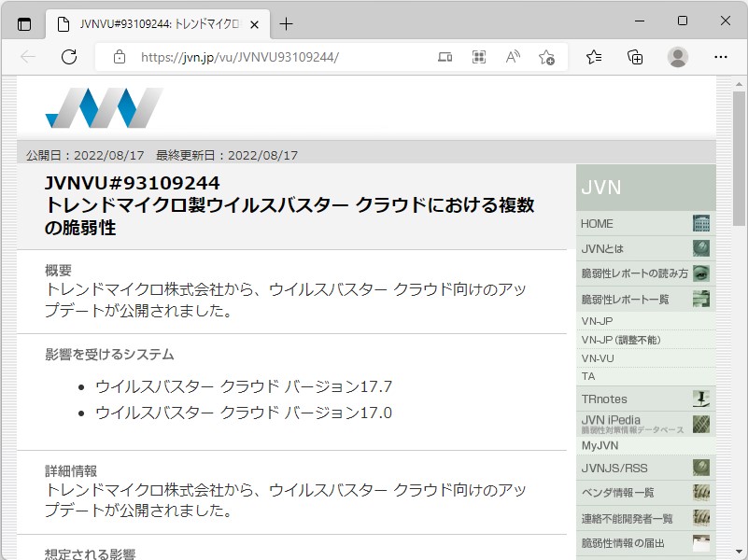Start Read aloud for this page

pyautogui.click(x=512, y=57)
